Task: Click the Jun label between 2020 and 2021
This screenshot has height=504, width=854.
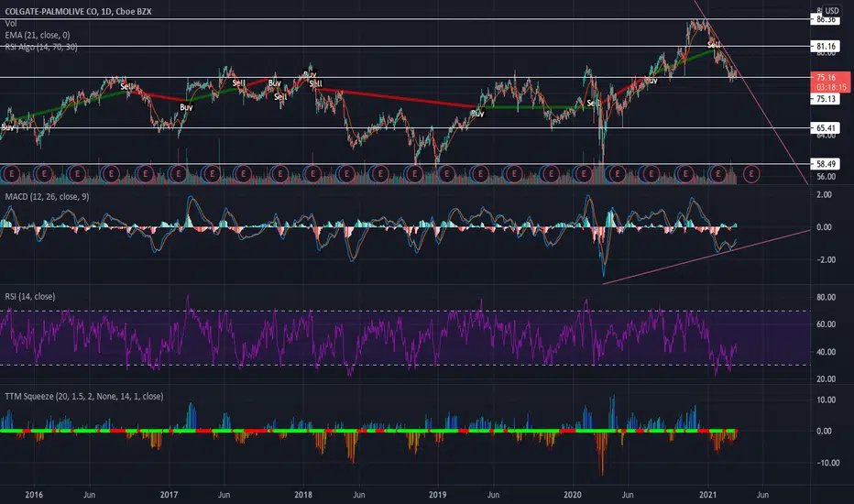Action: (x=628, y=495)
